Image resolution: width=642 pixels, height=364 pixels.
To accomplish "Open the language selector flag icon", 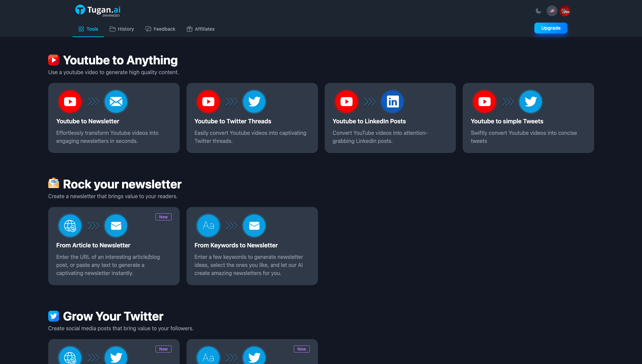I will coord(552,11).
